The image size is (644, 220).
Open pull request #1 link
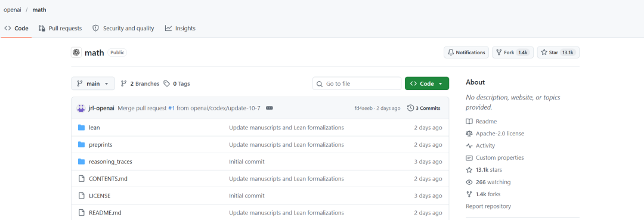pyautogui.click(x=172, y=109)
